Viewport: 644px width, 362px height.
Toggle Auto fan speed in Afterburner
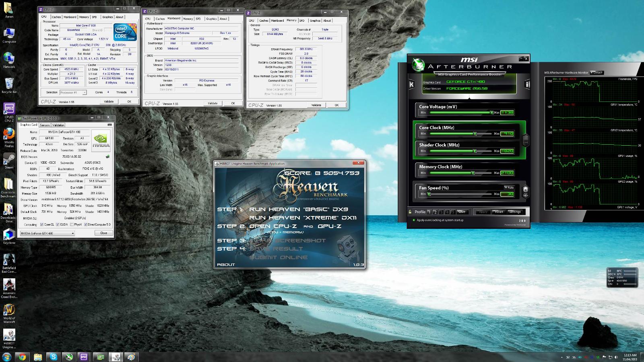pos(509,187)
